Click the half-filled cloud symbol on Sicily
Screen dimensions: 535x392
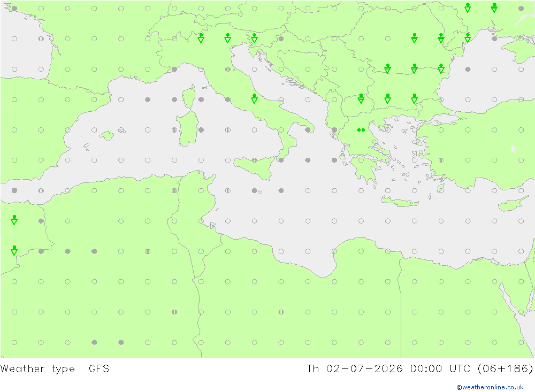pos(254,160)
